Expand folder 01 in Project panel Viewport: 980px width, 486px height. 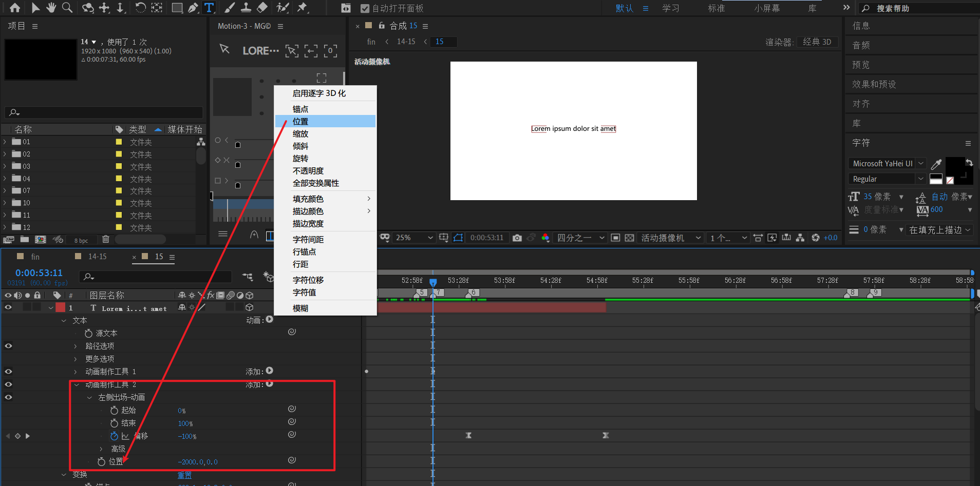(5, 142)
